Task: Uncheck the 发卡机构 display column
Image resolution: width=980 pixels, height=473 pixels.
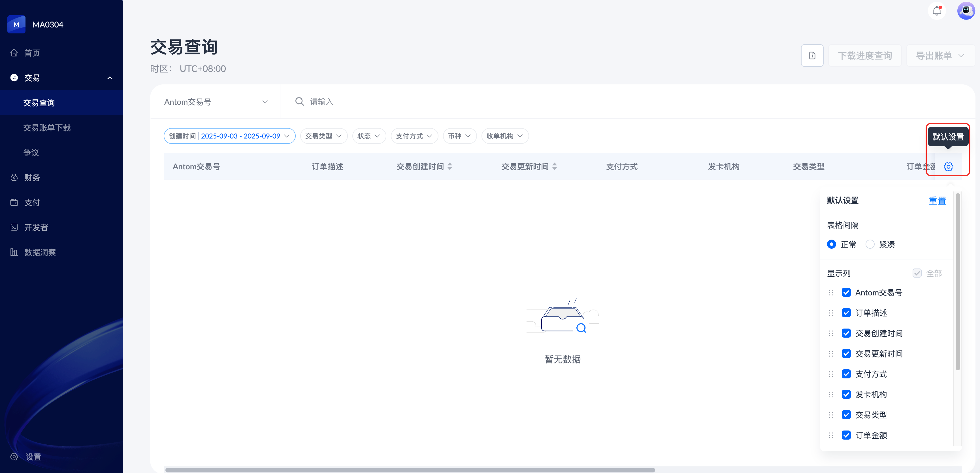Action: [x=846, y=394]
